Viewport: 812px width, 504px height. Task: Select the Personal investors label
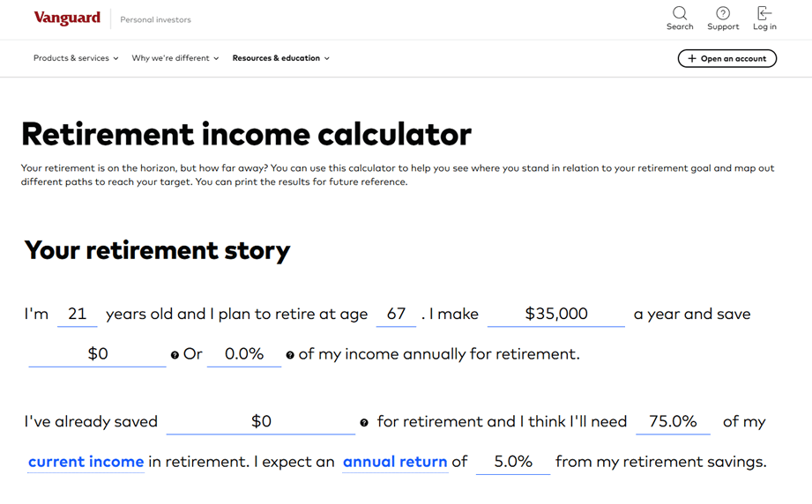155,19
